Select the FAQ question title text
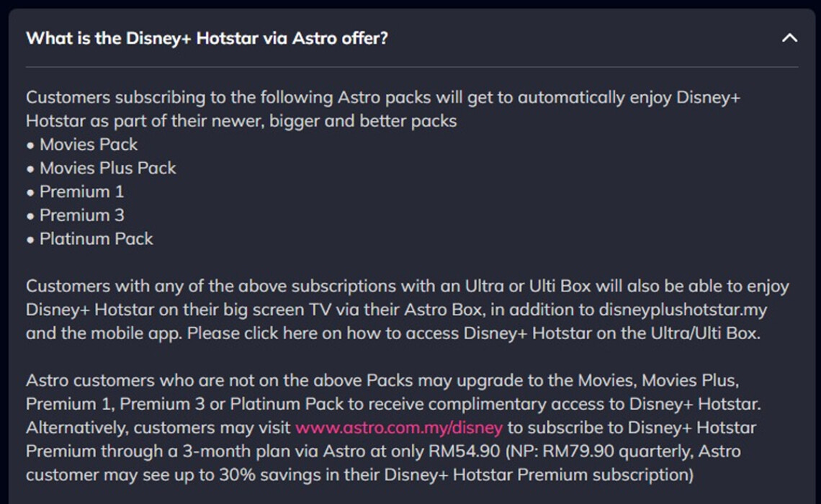 (x=207, y=38)
